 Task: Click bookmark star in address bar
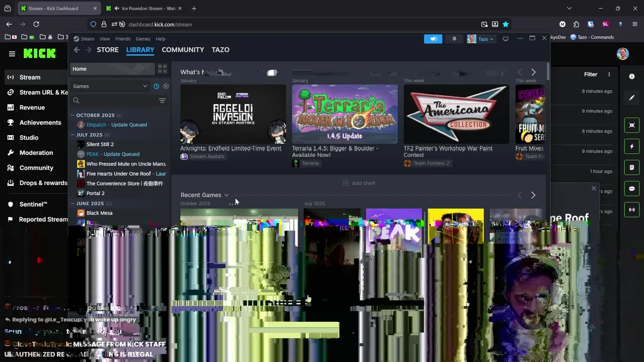click(x=506, y=24)
